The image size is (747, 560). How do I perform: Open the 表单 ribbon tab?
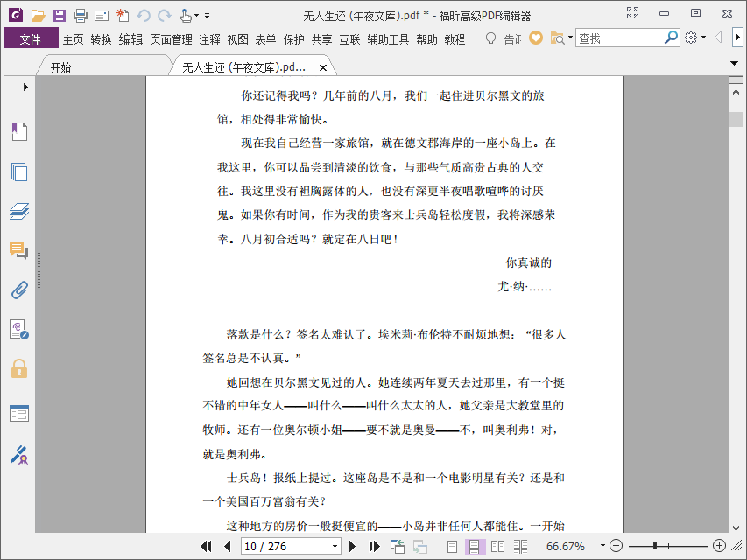coord(266,39)
